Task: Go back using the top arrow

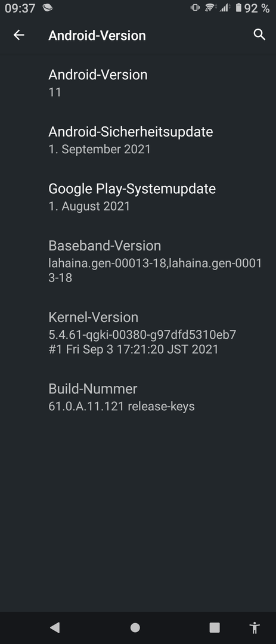Action: click(x=19, y=35)
